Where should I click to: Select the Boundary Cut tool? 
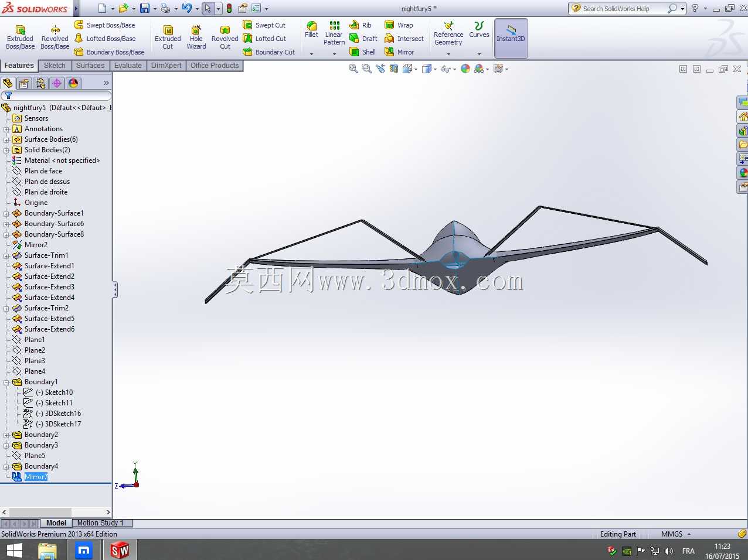point(270,52)
